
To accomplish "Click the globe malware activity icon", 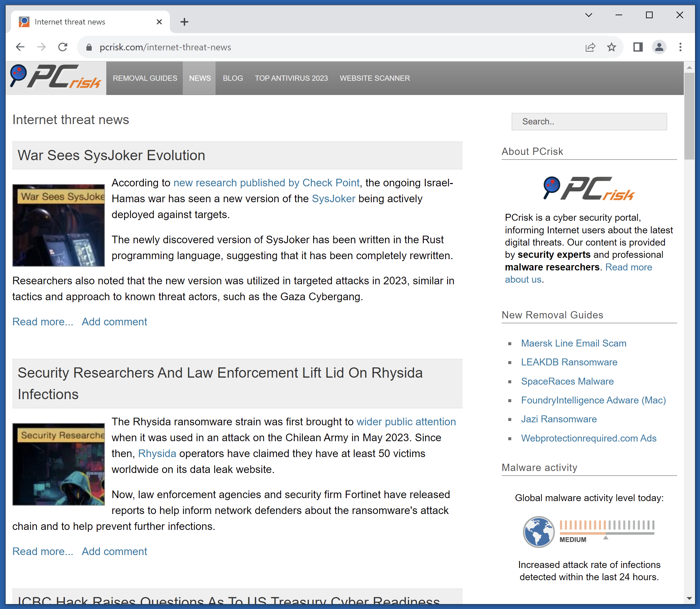I will (538, 532).
